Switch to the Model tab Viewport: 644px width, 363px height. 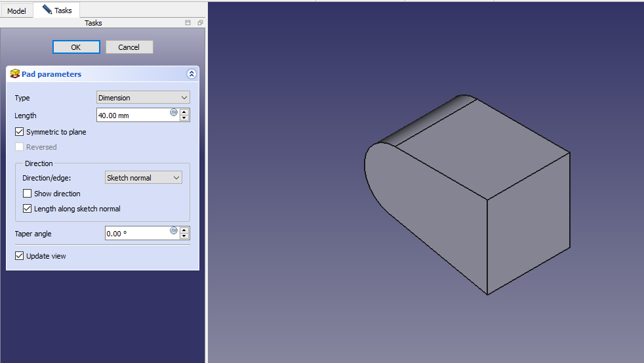point(16,11)
